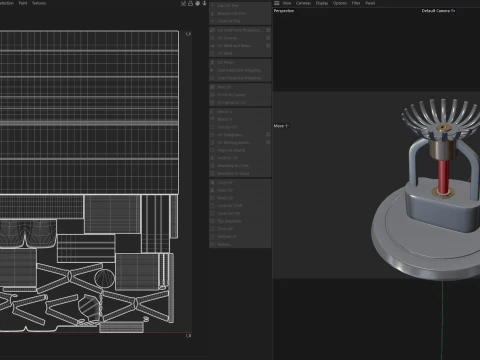Click the Start Interactive Mapping icon
480x360 pixels.
[x=212, y=70]
